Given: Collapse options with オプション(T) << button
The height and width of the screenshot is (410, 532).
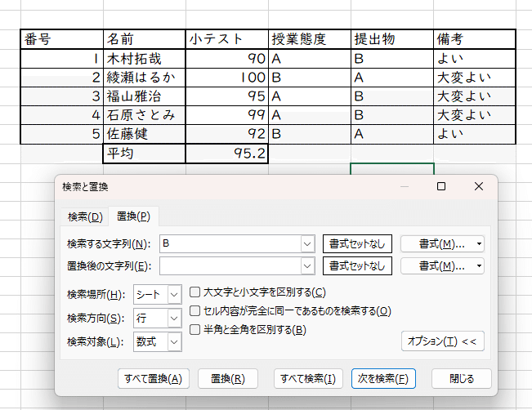Looking at the screenshot, I should tap(442, 341).
